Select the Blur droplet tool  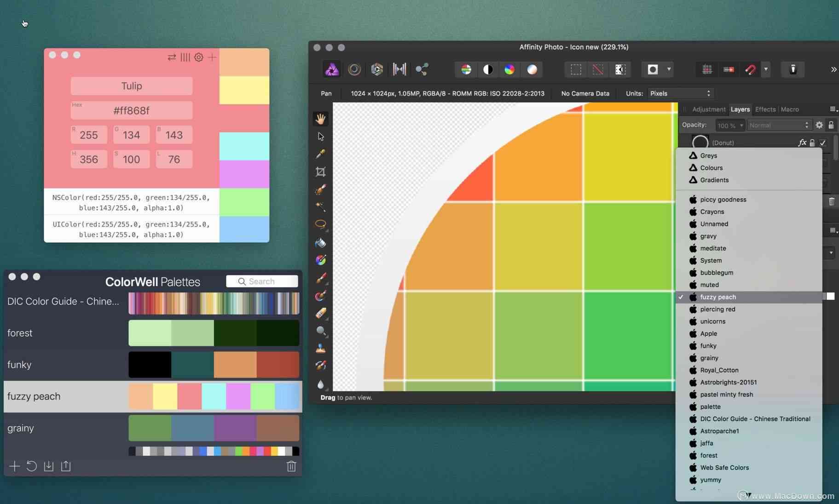click(x=321, y=384)
